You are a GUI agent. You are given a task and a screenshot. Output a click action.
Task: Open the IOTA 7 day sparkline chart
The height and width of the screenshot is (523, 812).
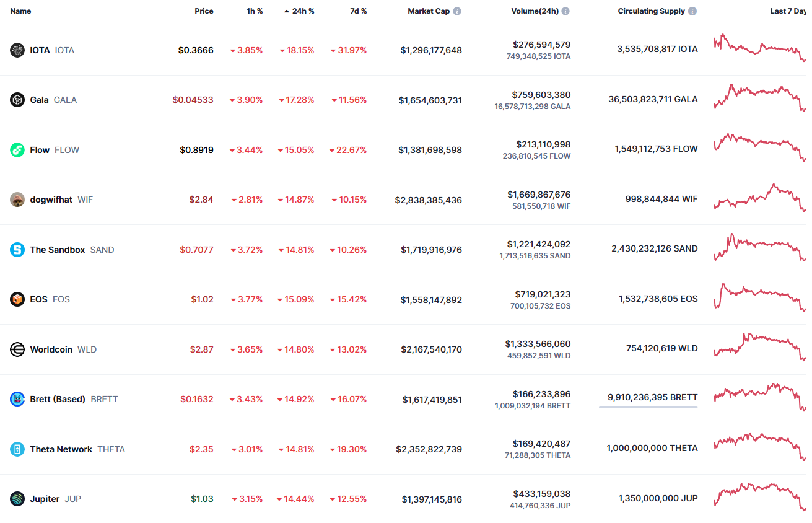coord(760,48)
